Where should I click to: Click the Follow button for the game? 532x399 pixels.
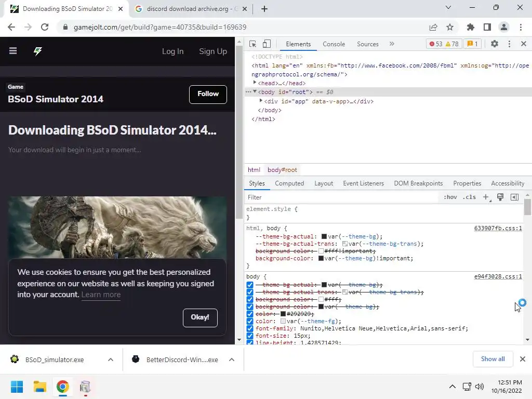pos(208,95)
